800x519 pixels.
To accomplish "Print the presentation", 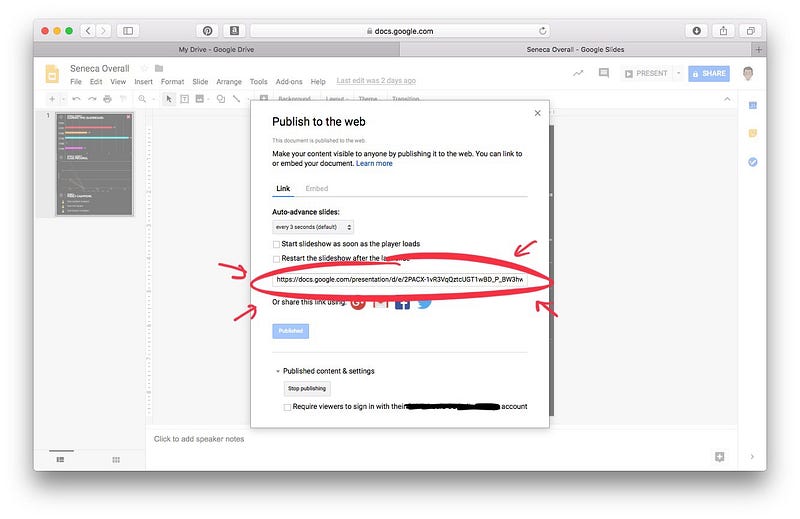I will click(107, 98).
